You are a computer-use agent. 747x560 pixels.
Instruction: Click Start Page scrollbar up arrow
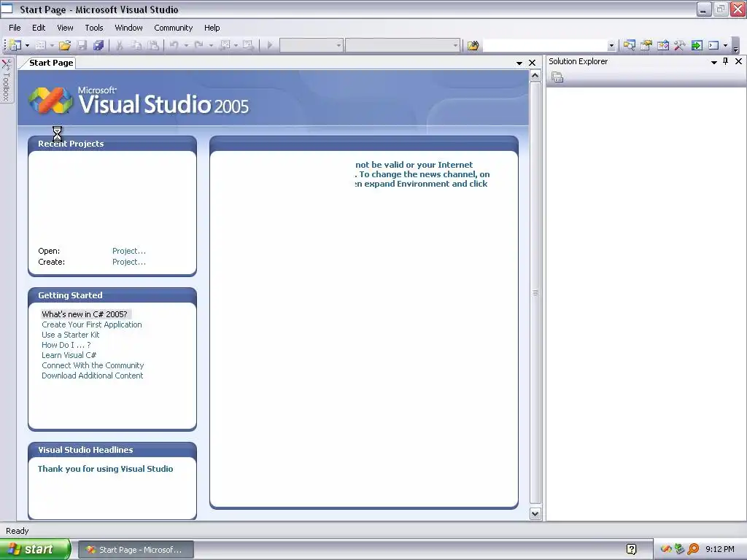535,76
